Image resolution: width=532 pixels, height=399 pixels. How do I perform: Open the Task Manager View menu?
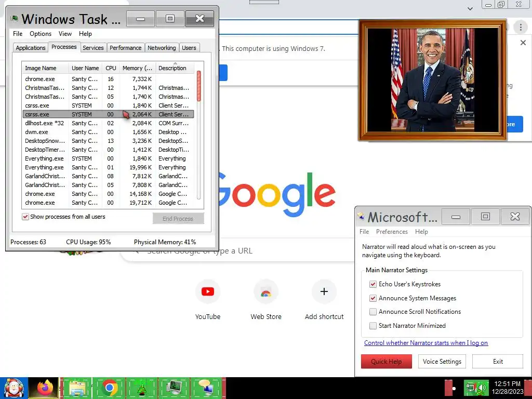(x=65, y=34)
